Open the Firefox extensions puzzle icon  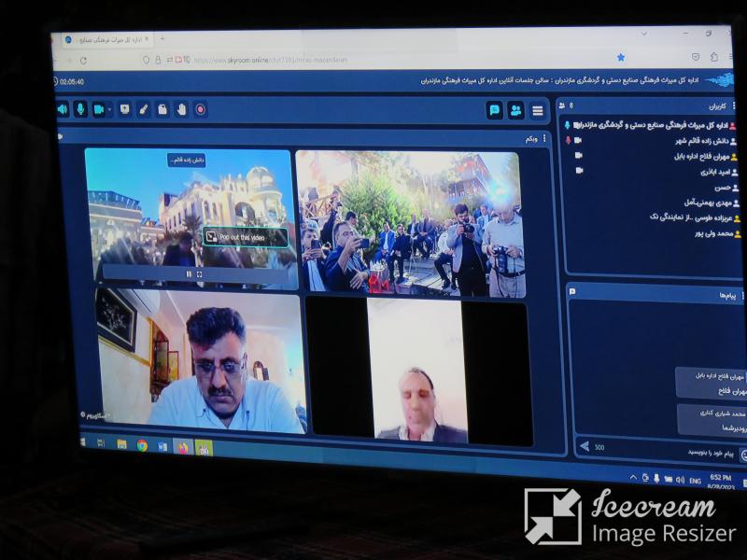coord(713,57)
